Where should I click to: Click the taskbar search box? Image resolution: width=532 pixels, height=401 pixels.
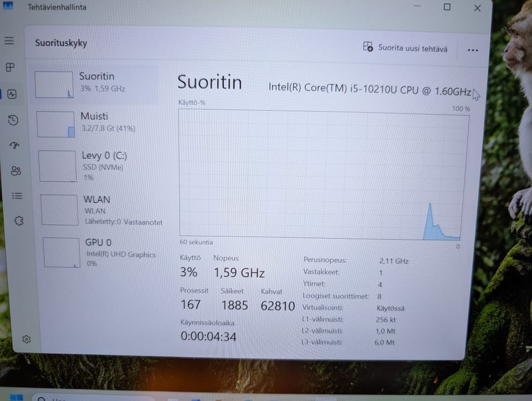click(95, 398)
